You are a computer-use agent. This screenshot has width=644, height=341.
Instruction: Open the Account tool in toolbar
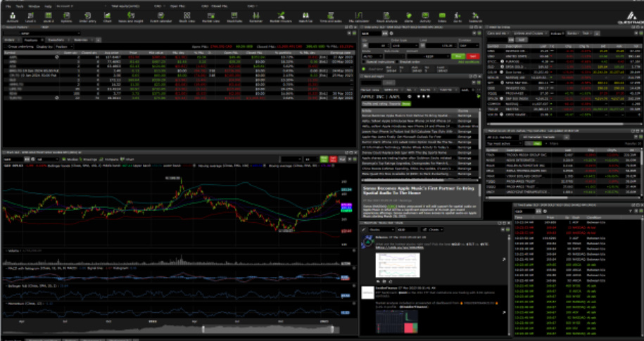pos(13,18)
